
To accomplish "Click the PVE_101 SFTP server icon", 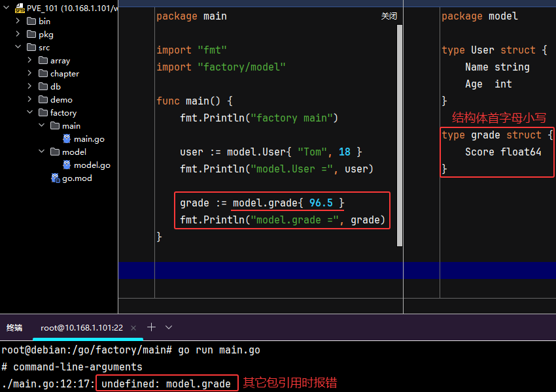I will click(x=20, y=8).
